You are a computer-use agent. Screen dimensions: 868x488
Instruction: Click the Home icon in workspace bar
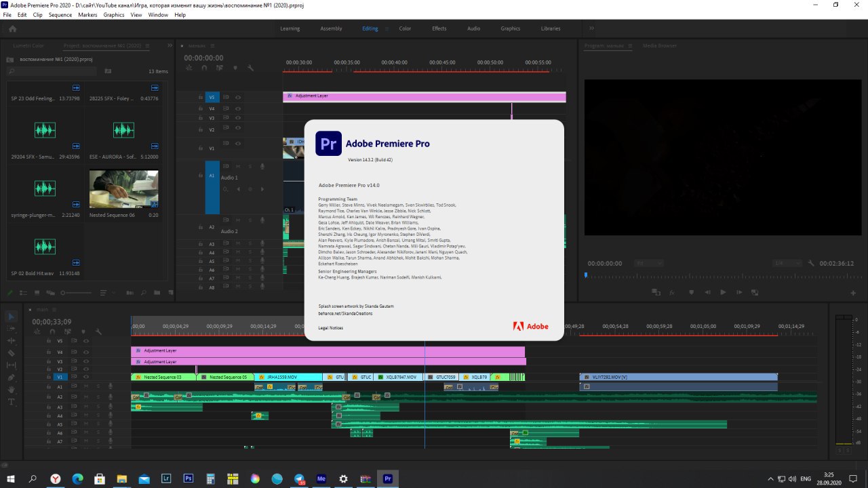pyautogui.click(x=12, y=28)
